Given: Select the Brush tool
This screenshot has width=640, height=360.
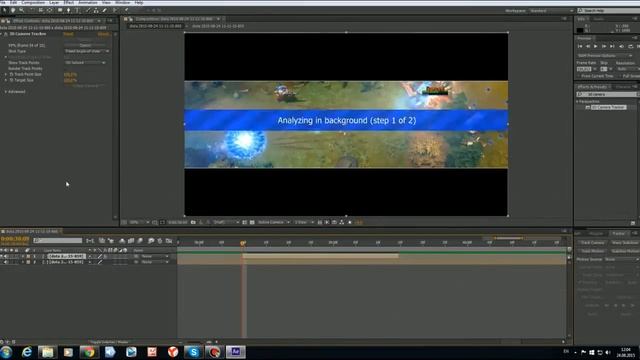Looking at the screenshot, I should coord(87,10).
